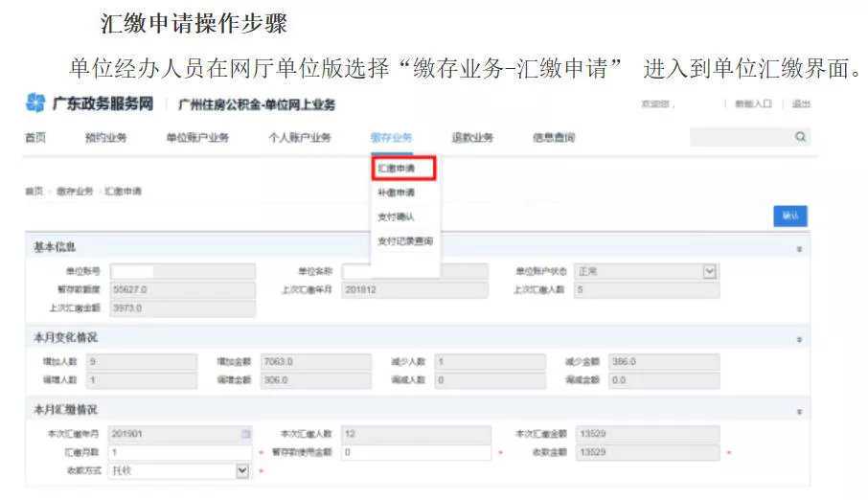Viewport: 868px width, 500px height.
Task: Click the 汇缴月数 input field
Action: pyautogui.click(x=182, y=452)
